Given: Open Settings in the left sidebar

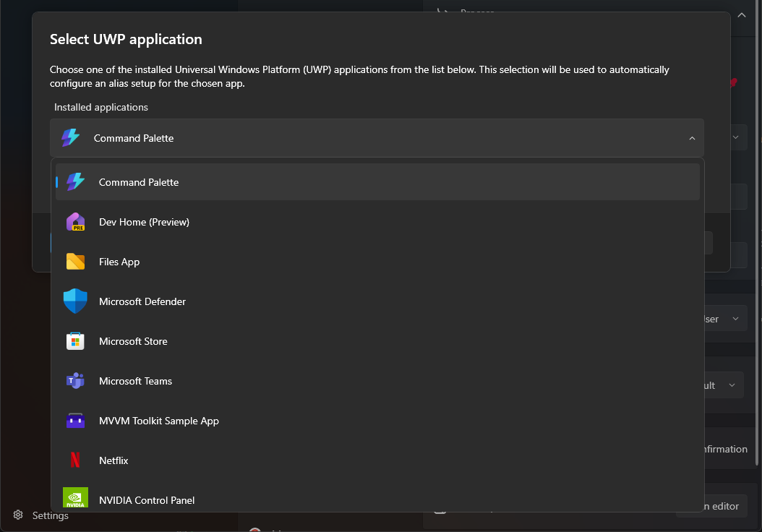Looking at the screenshot, I should (40, 515).
